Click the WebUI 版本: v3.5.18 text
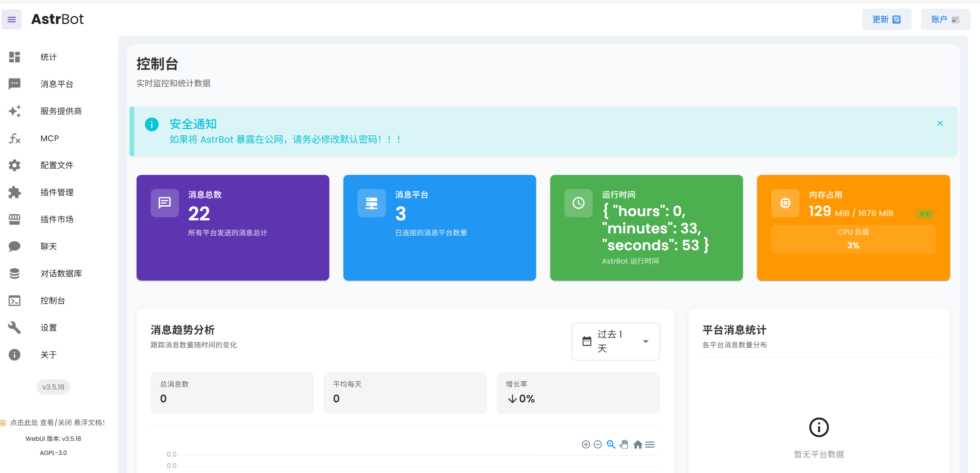Screen dimensions: 980x473 click(53, 438)
